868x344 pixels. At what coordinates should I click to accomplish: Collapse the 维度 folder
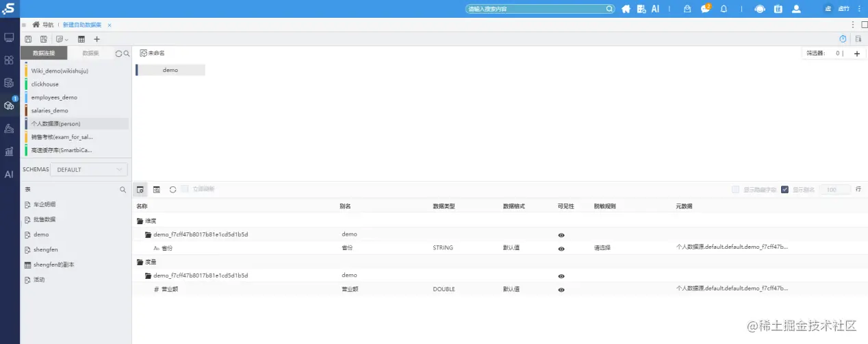(140, 221)
